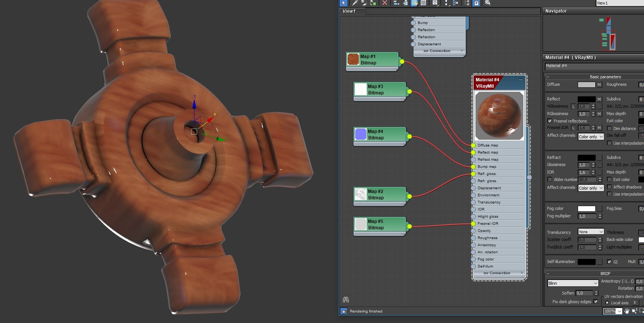644x323 pixels.
Task: Click the Displacement input socket on Material #4
Action: click(474, 188)
